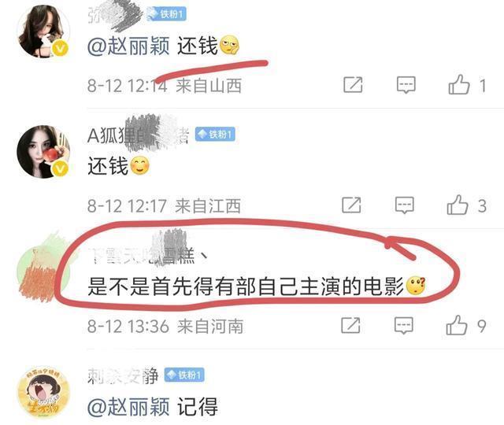
Task: Reply to the Henan 13:36 comment
Action: (x=404, y=325)
